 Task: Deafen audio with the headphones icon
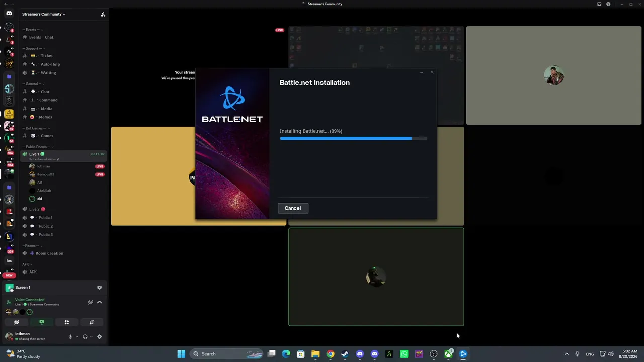point(85,337)
